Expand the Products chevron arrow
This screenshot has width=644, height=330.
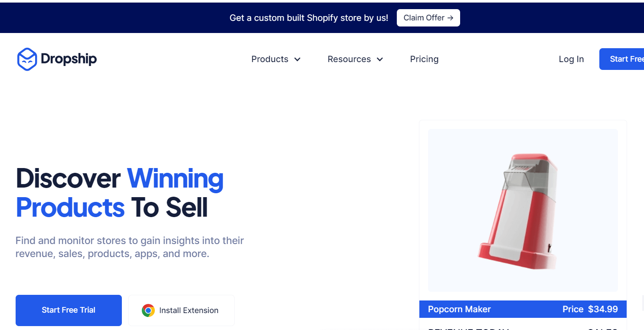point(297,59)
